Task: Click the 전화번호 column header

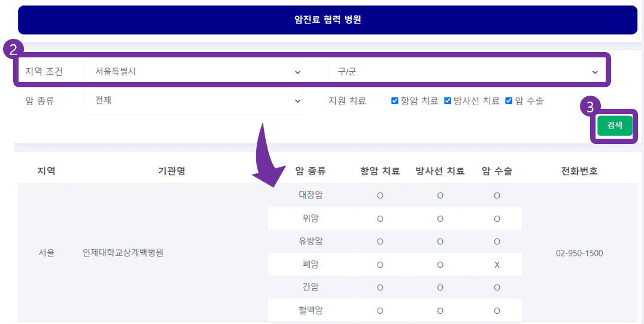Action: (579, 171)
